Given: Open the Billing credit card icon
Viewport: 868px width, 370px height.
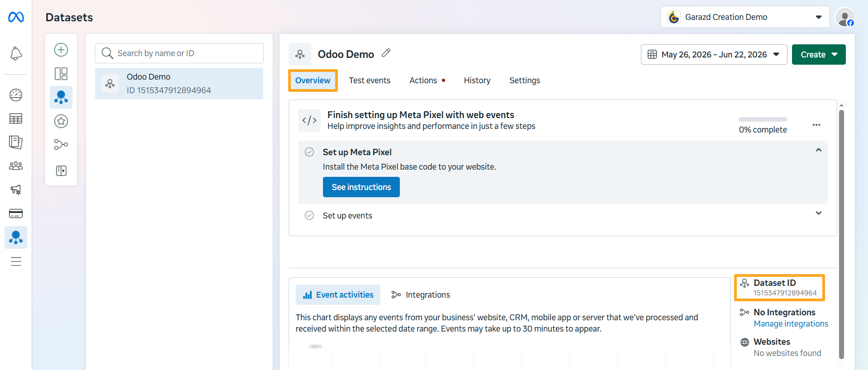Looking at the screenshot, I should click(16, 213).
